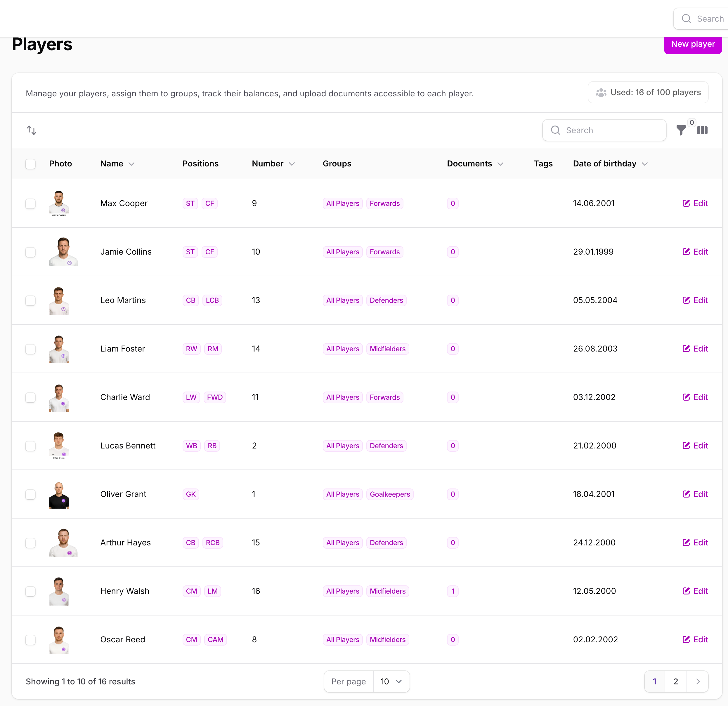Sort by the Name column chevron
Screen dimensions: 728x706
(x=131, y=164)
